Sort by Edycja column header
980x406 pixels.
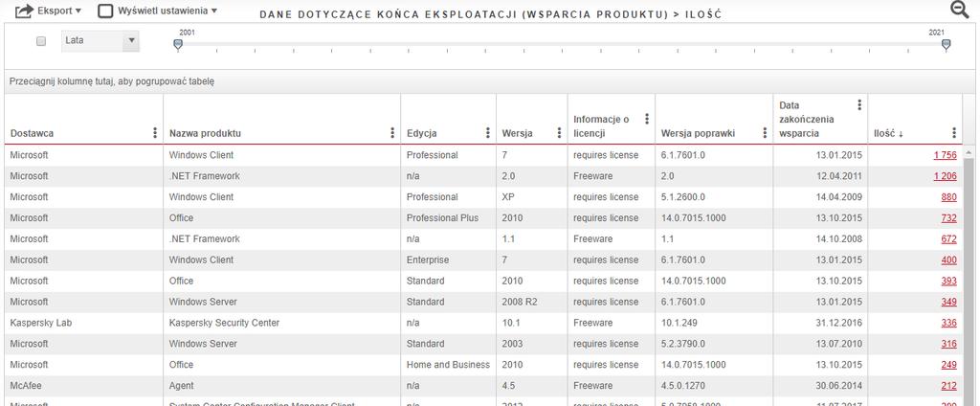pos(422,133)
